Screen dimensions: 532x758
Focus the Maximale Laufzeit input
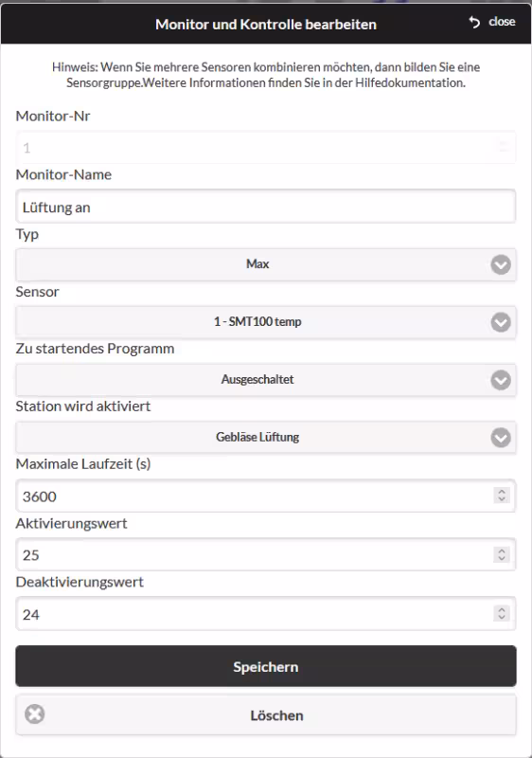tap(266, 496)
